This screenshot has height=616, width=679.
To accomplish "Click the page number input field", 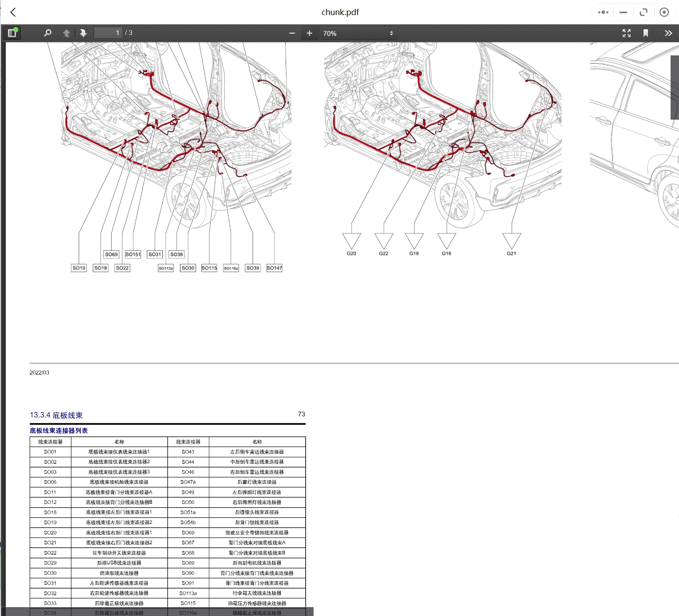I will coord(108,33).
